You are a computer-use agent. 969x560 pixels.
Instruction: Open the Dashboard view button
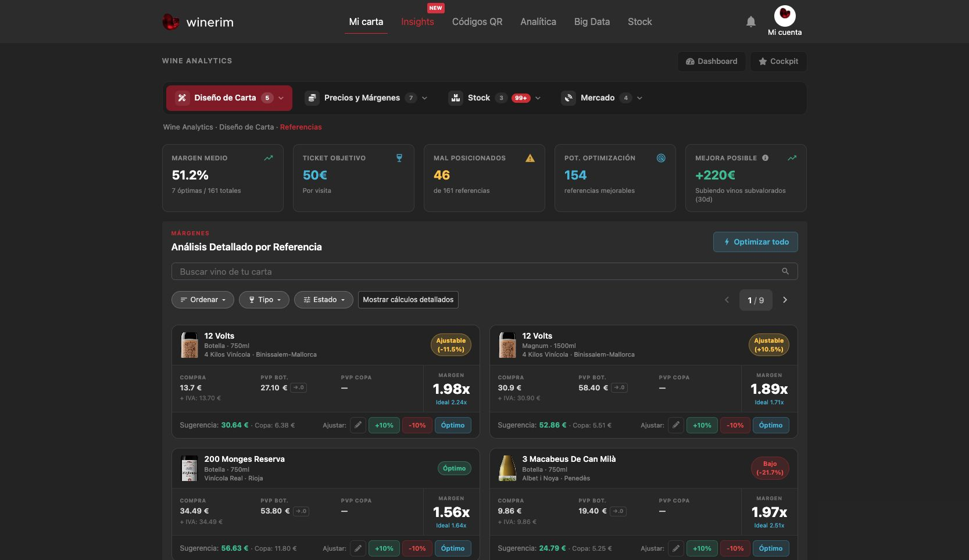click(711, 62)
